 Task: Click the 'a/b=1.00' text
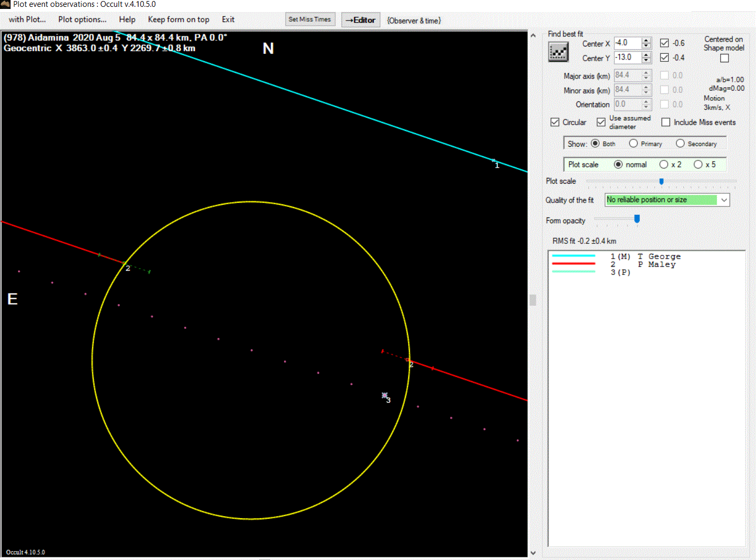click(730, 80)
